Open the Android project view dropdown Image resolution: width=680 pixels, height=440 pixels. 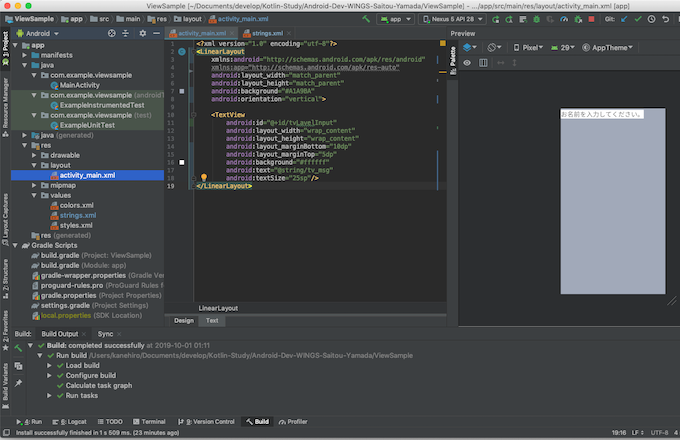38,33
